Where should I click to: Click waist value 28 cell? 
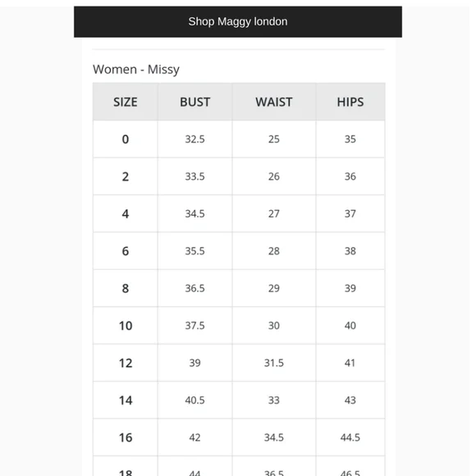274,251
